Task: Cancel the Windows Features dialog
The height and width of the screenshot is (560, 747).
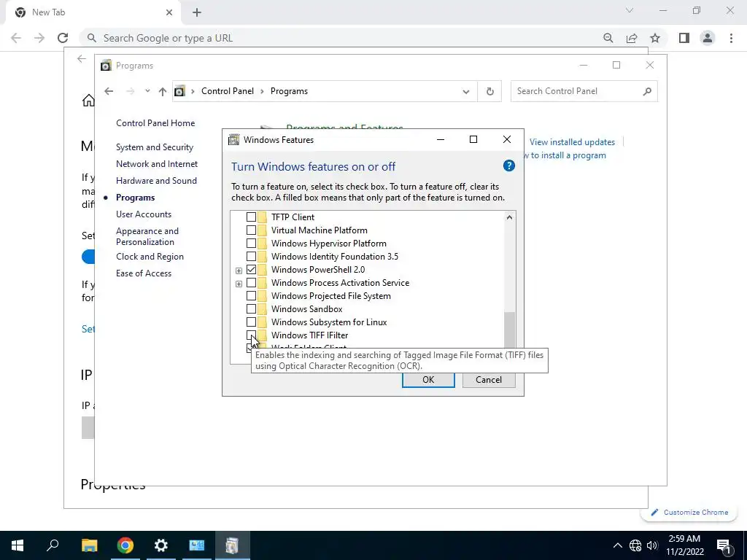Action: click(488, 379)
